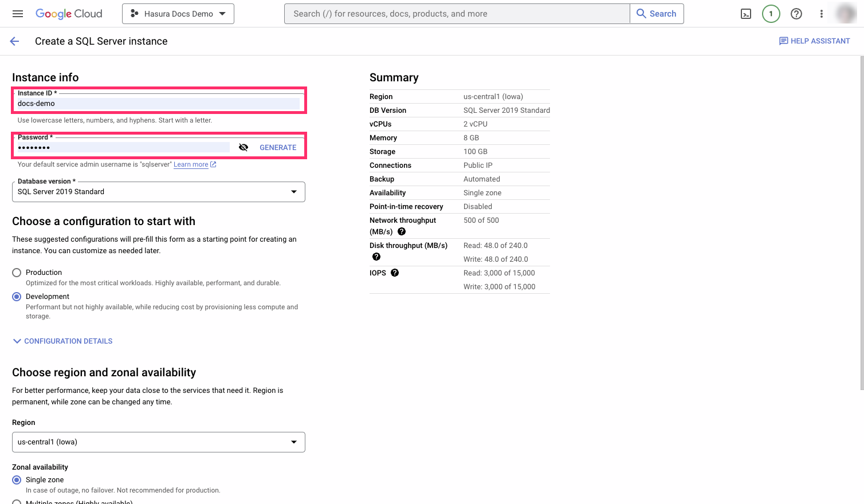
Task: Click the Search button
Action: coord(657,14)
